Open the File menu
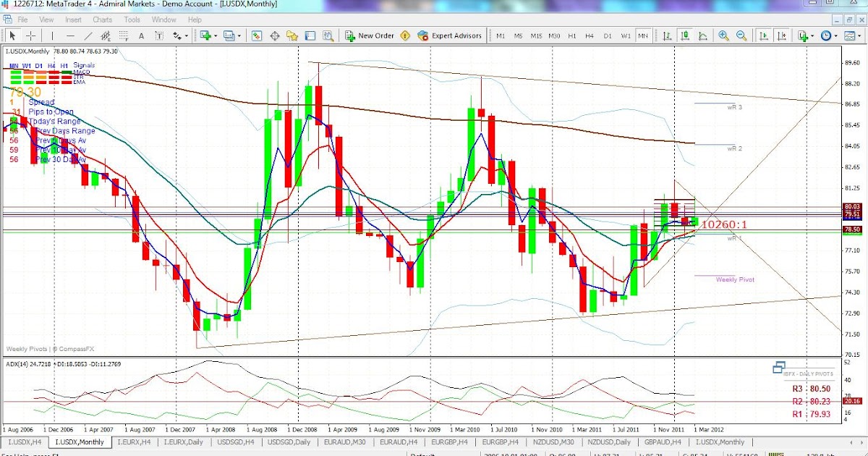Viewport: 868px width, 456px height. click(x=22, y=20)
